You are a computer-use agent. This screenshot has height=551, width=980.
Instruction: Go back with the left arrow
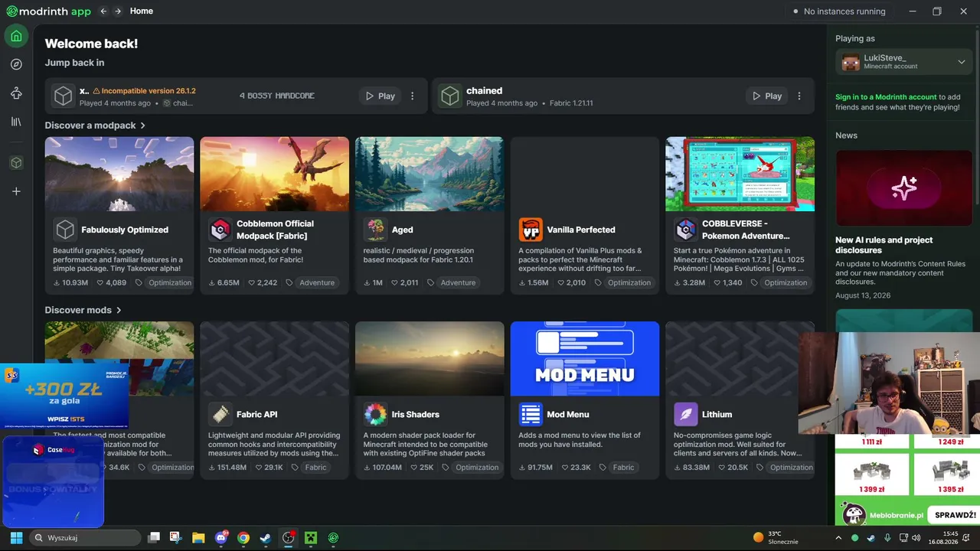(103, 11)
